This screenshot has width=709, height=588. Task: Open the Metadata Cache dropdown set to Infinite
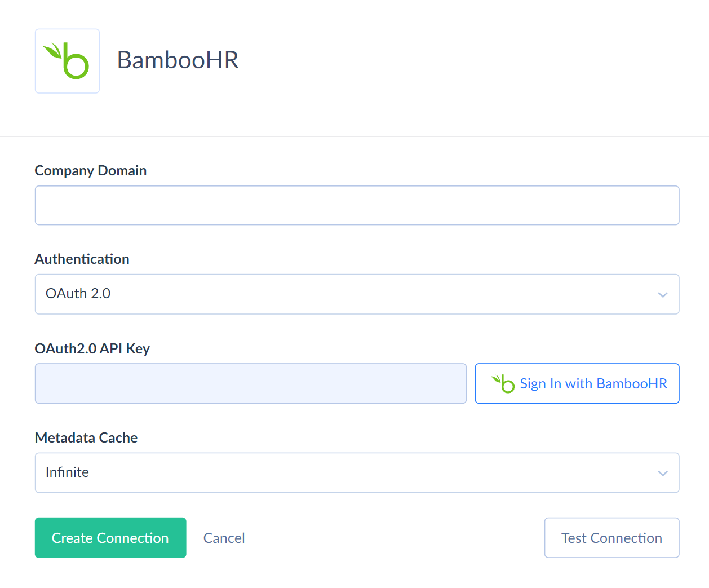(357, 472)
